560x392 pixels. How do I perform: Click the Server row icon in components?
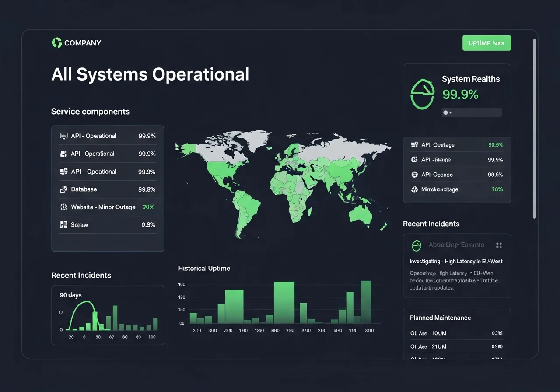point(63,225)
